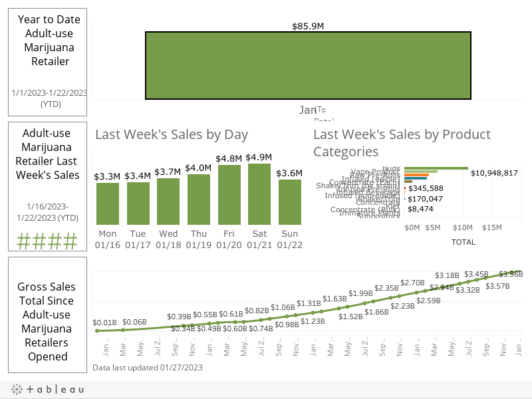
Task: Select the TOTAL axis label
Action: (x=464, y=242)
